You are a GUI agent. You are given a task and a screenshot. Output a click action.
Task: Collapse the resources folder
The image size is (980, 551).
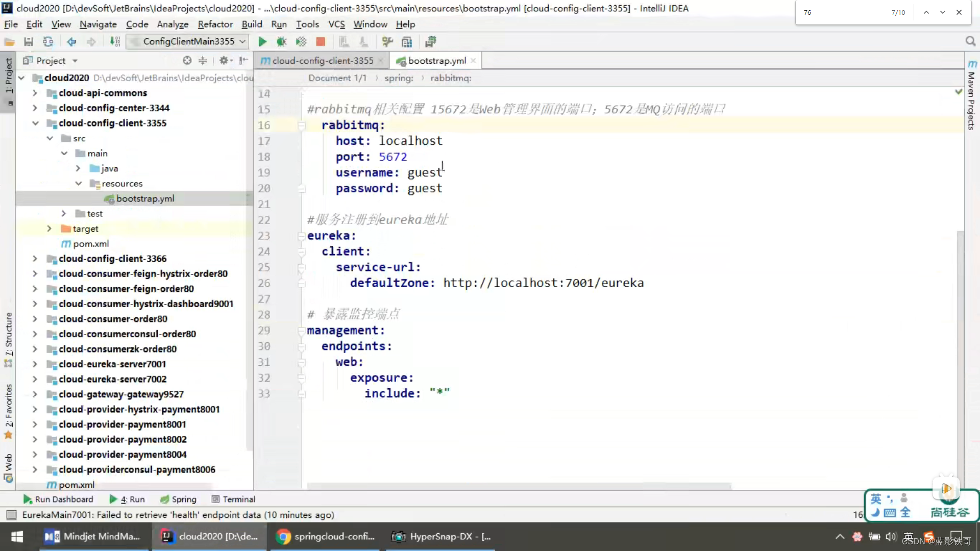click(79, 184)
